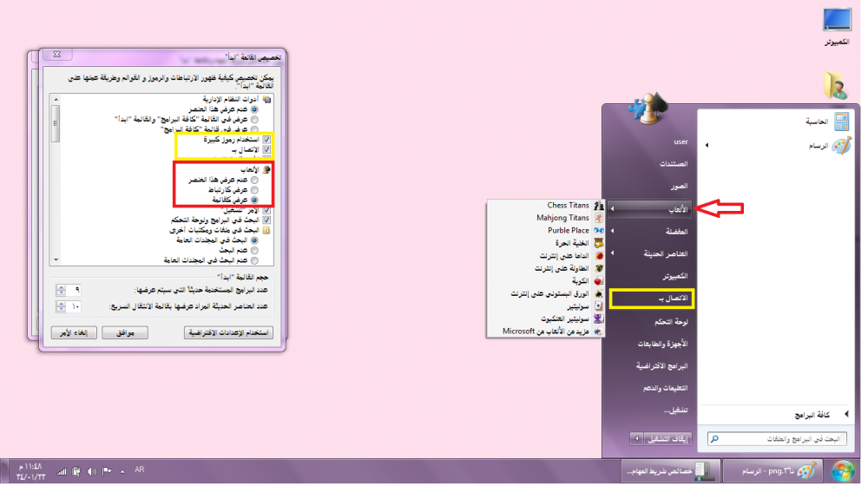Open the shutdown options arrow next to إيقاف التشغيل
Image resolution: width=868 pixels, height=486 pixels.
point(638,439)
